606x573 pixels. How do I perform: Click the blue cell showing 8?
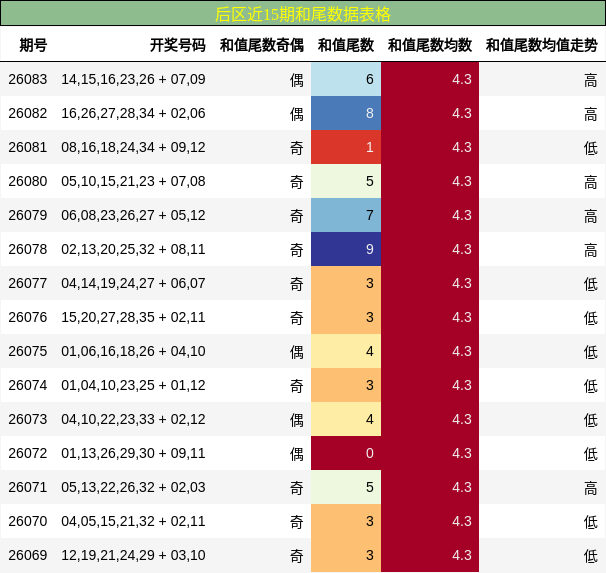point(346,113)
